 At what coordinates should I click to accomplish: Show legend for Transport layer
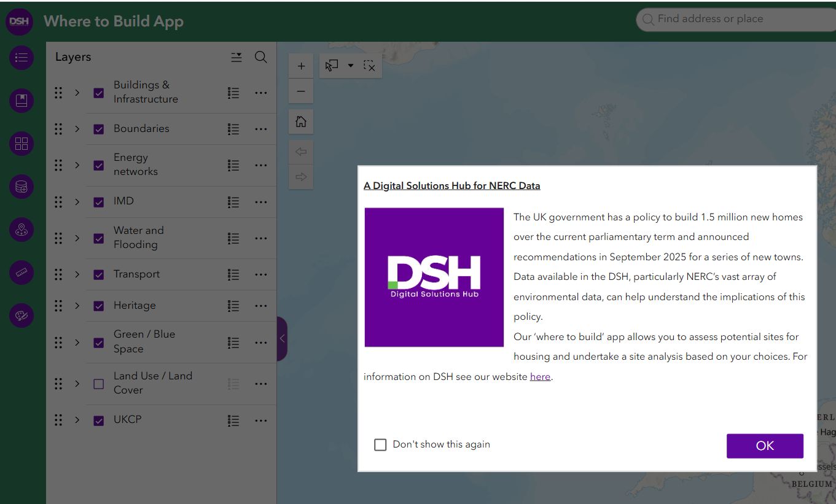[x=233, y=274]
